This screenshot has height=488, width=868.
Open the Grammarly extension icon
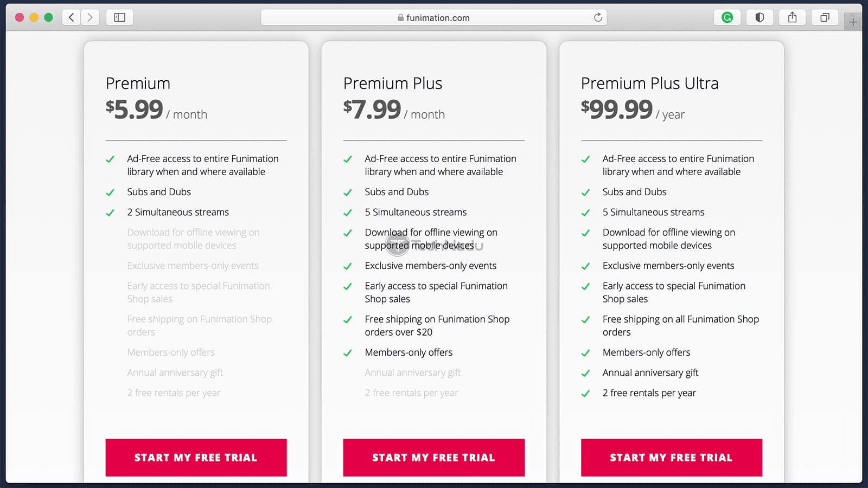pyautogui.click(x=727, y=17)
